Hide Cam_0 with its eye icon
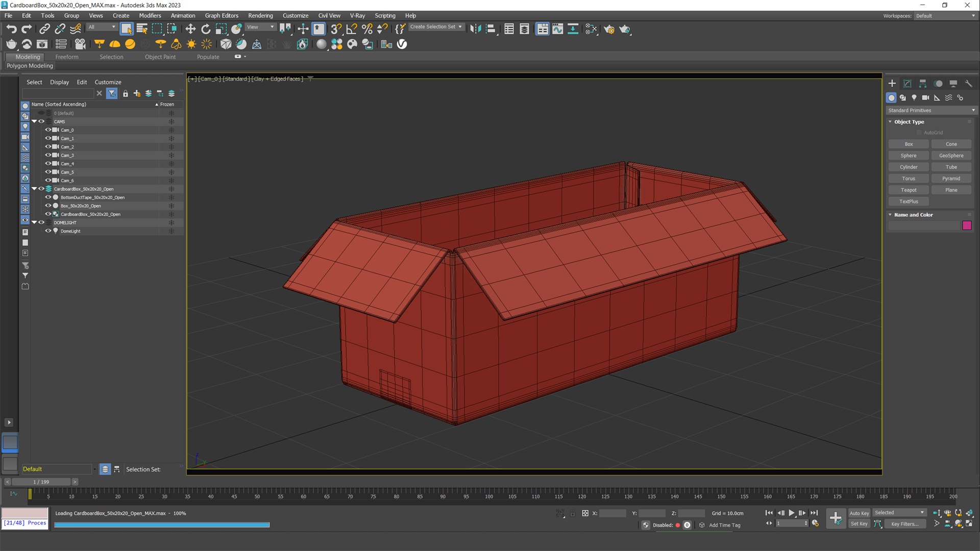The image size is (980, 551). pos(48,130)
